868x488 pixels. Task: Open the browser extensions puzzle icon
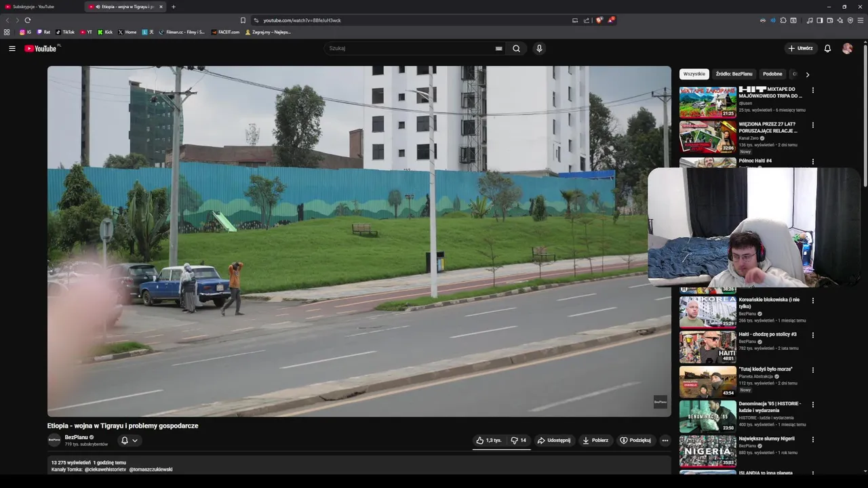point(783,20)
